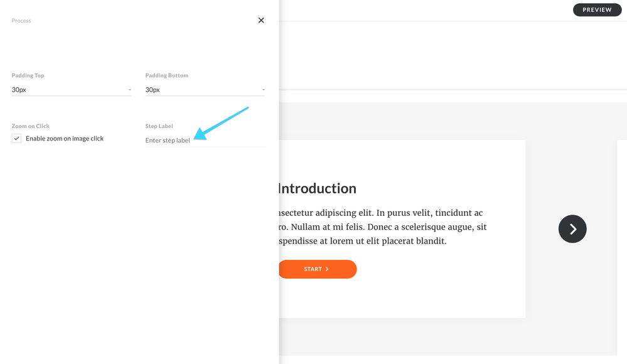Close the Process settings panel
Screen dimensions: 627x364
(x=261, y=20)
